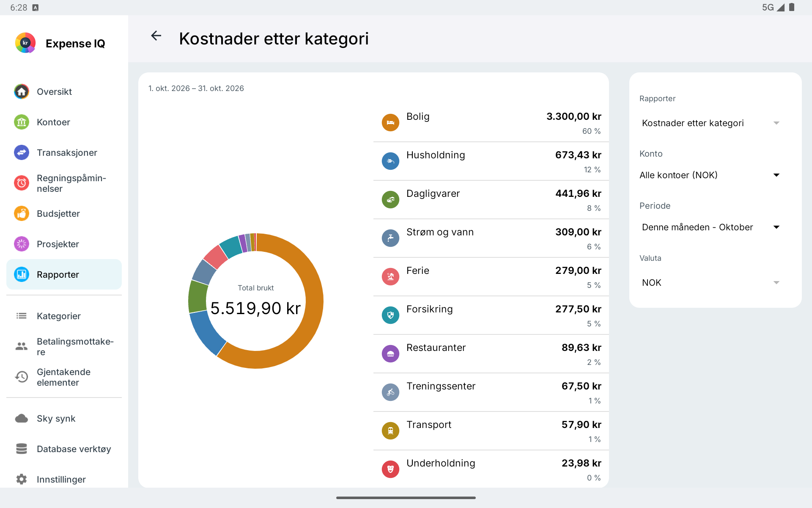Open Innstillinger menu label
The height and width of the screenshot is (508, 812).
click(x=61, y=479)
